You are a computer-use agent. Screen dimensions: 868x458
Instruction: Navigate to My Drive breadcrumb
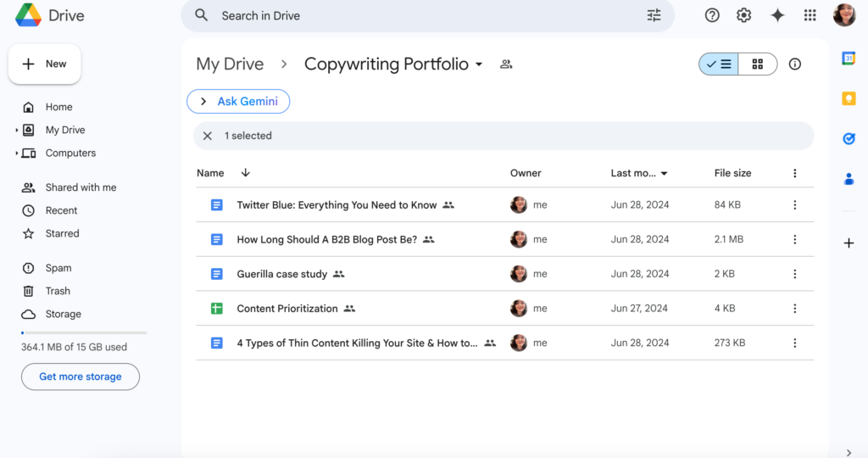click(230, 64)
